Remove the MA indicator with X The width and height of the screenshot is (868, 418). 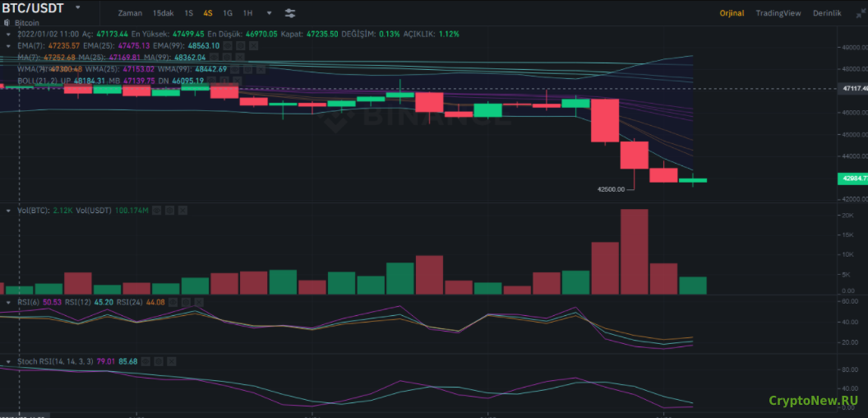coord(238,57)
